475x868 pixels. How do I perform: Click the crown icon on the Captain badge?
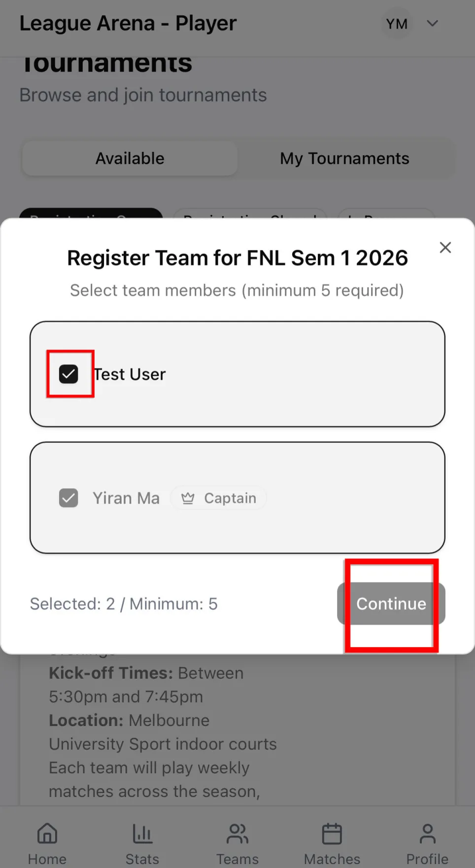click(x=187, y=498)
